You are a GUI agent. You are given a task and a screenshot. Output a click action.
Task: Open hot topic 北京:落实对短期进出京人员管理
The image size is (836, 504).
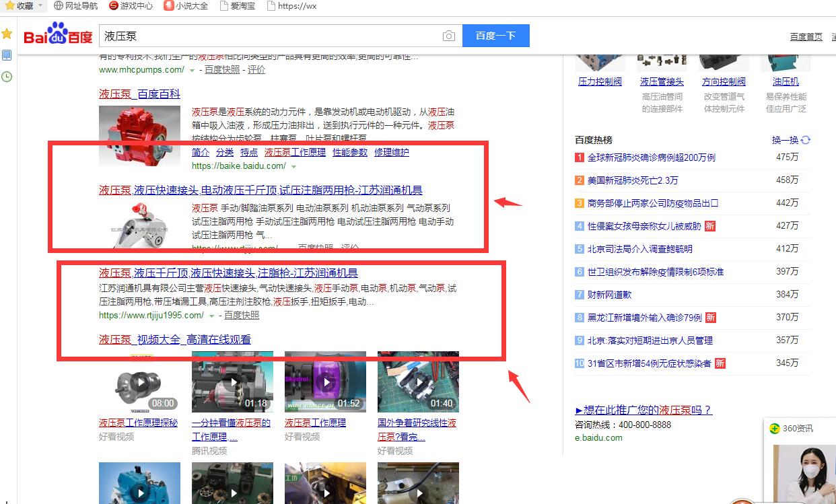pyautogui.click(x=649, y=340)
